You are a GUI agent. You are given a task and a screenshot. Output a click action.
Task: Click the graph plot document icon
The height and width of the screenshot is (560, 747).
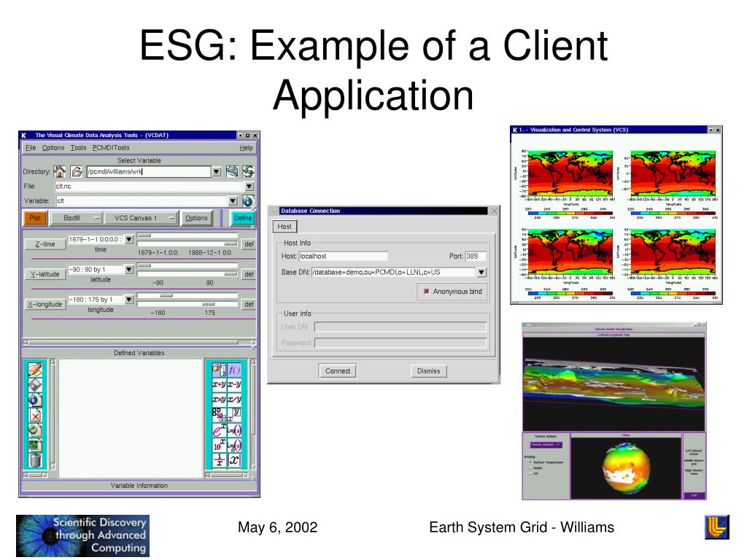[35, 446]
